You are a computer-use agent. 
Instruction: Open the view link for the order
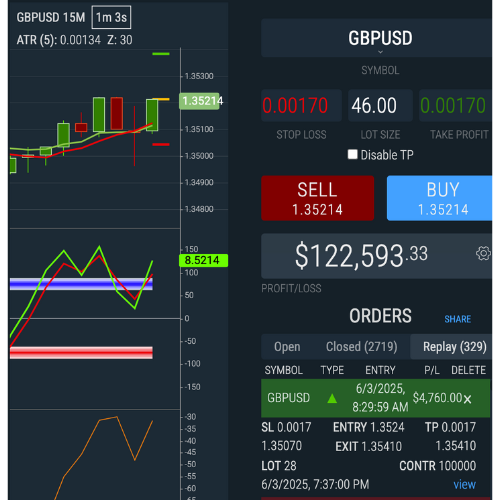coord(464,484)
